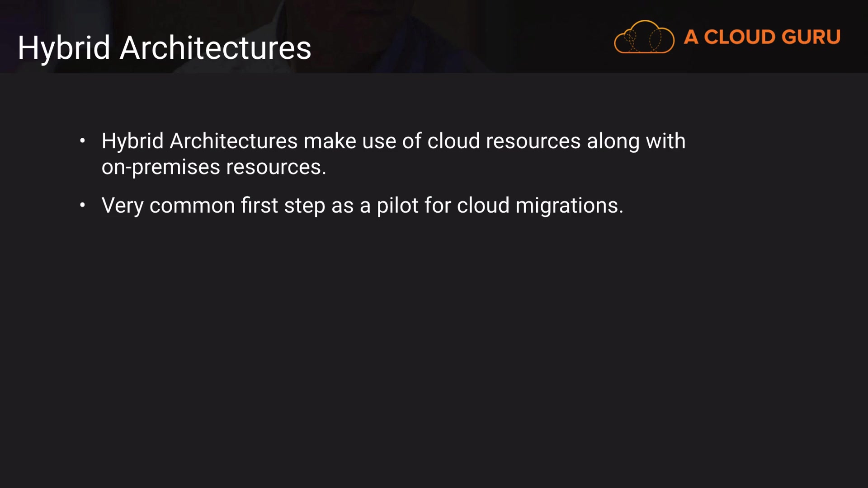Screen dimensions: 868x488
Task: Click the second bullet point dot
Action: 82,206
